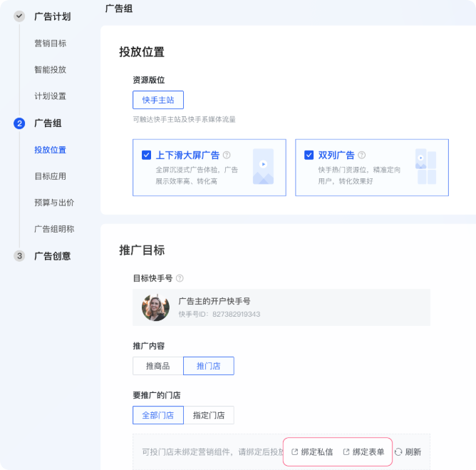Open 计划设置 in sidebar

click(x=50, y=96)
